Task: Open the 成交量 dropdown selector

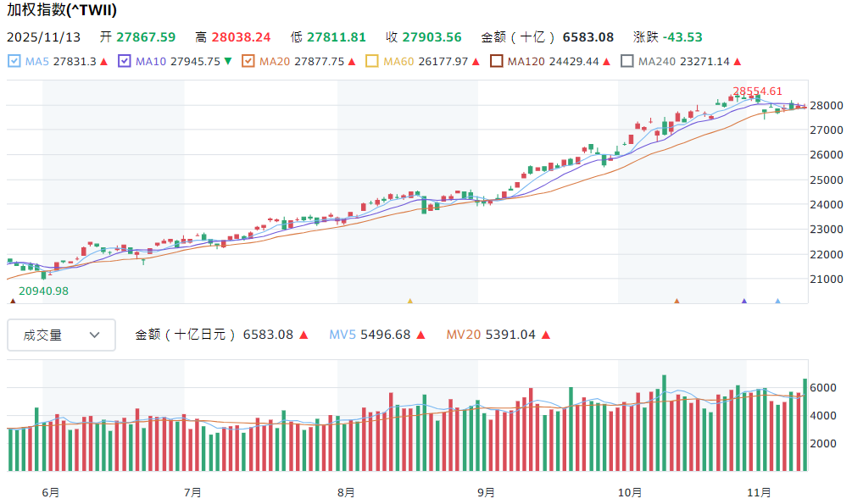Action: click(61, 335)
